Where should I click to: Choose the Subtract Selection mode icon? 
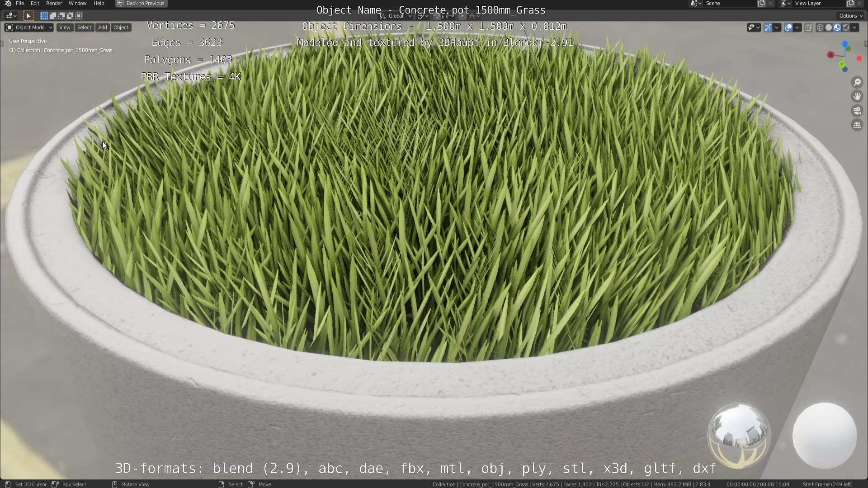(61, 16)
